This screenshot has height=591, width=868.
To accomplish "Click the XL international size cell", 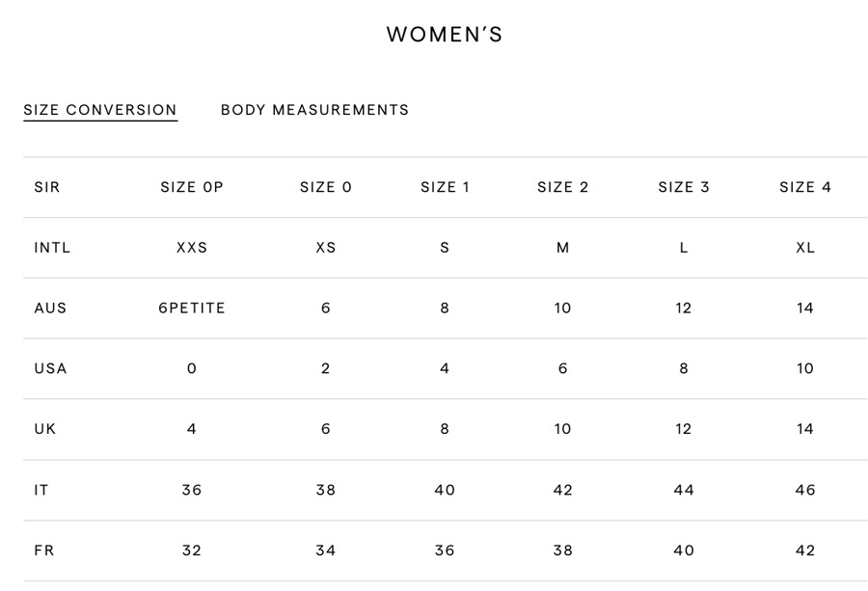I will (805, 248).
